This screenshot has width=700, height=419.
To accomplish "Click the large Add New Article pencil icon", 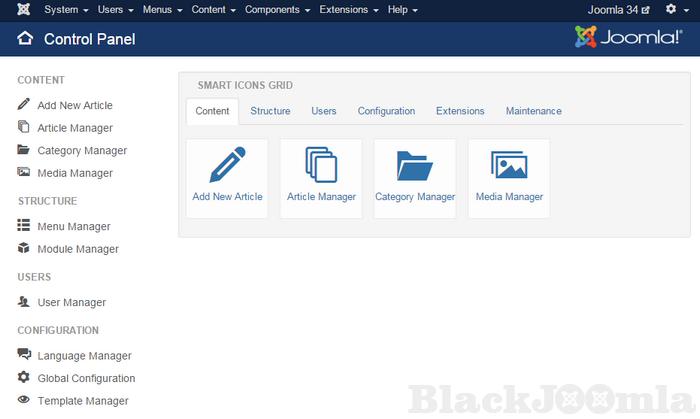I will tap(227, 164).
